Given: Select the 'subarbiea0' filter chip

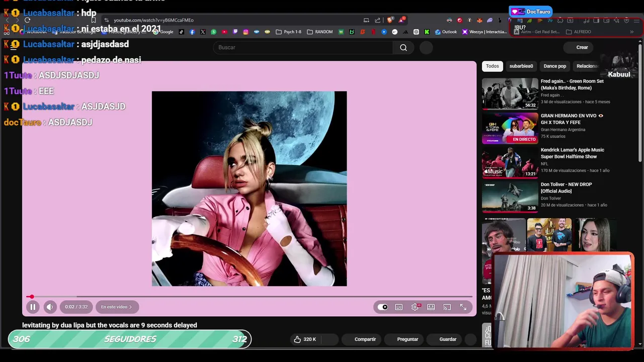Looking at the screenshot, I should click(x=521, y=66).
